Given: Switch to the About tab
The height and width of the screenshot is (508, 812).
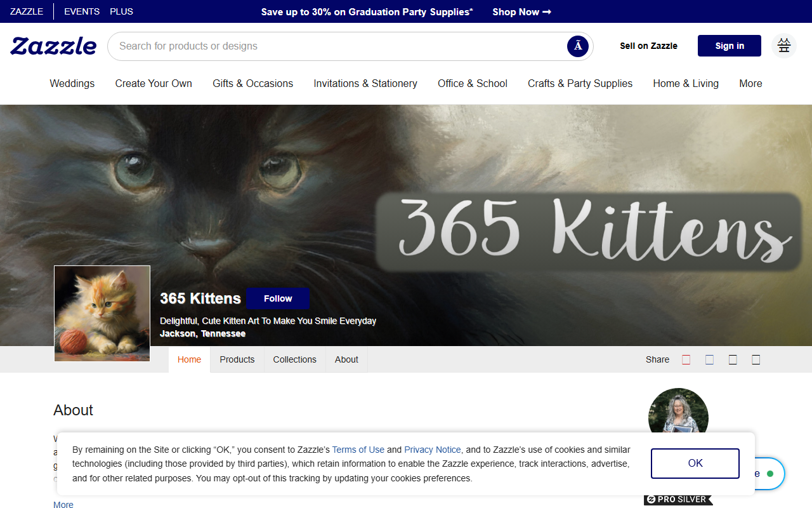Looking at the screenshot, I should pos(346,359).
